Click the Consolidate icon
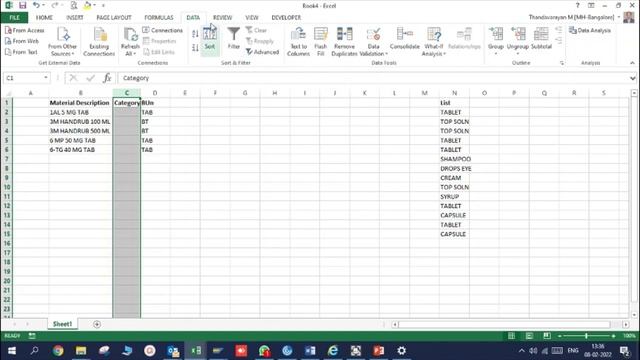The width and height of the screenshot is (640, 360). (x=404, y=38)
